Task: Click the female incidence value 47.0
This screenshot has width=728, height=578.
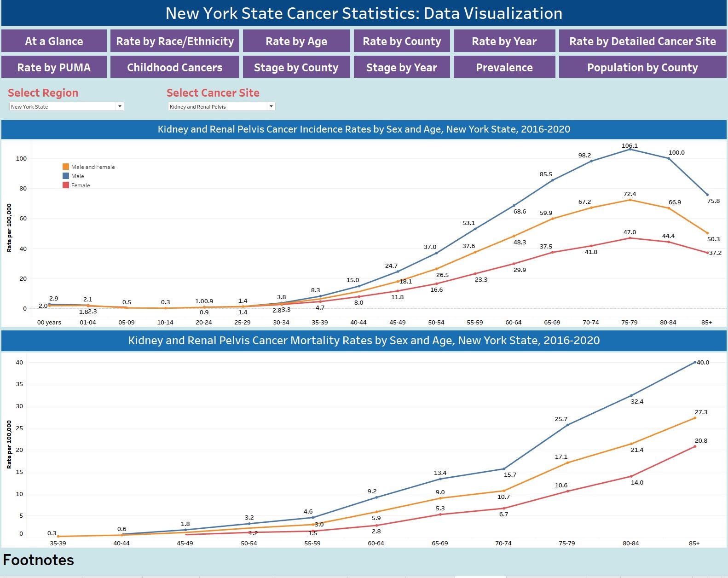Action: pos(630,232)
